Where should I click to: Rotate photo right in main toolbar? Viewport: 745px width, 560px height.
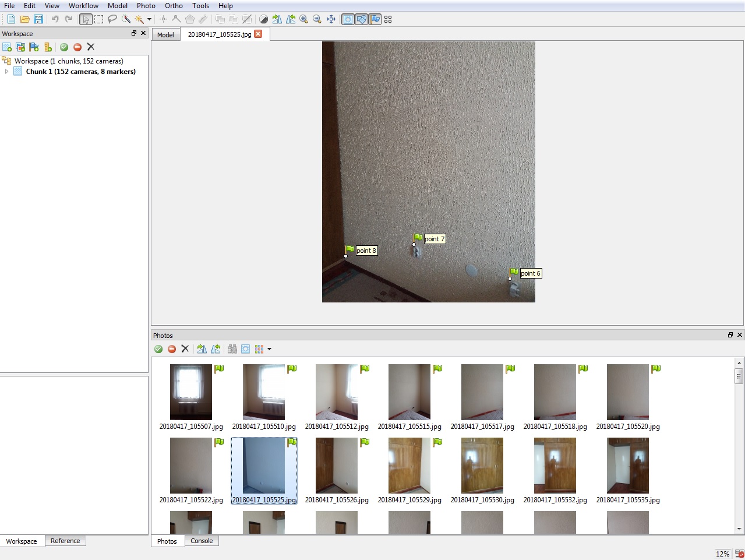(x=277, y=19)
